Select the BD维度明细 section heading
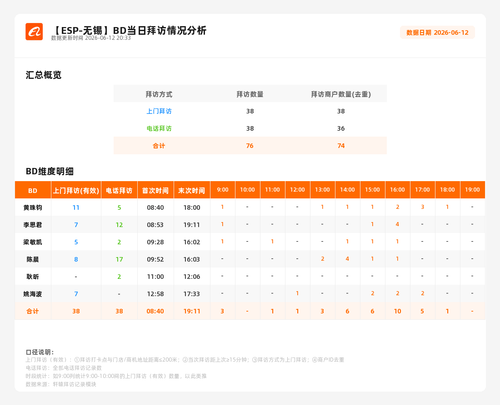This screenshot has height=405, width=500. (50, 171)
